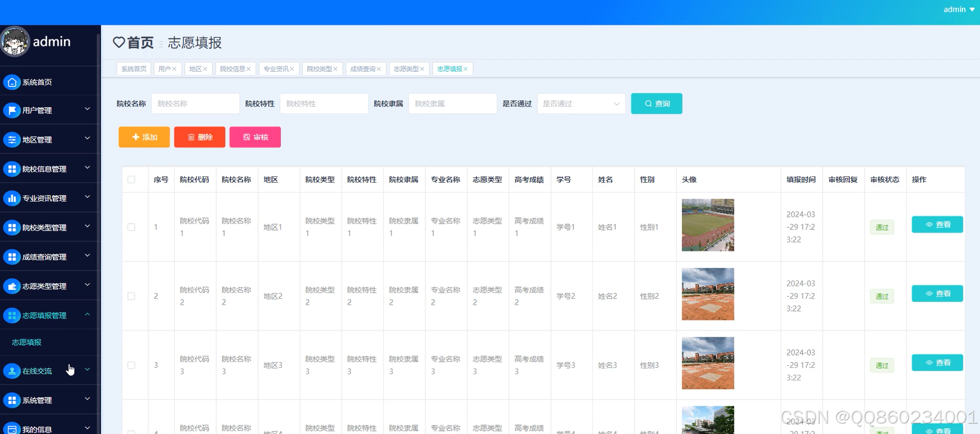Screen dimensions: 980x434
Task: Click the red 删除 button
Action: pos(200,137)
